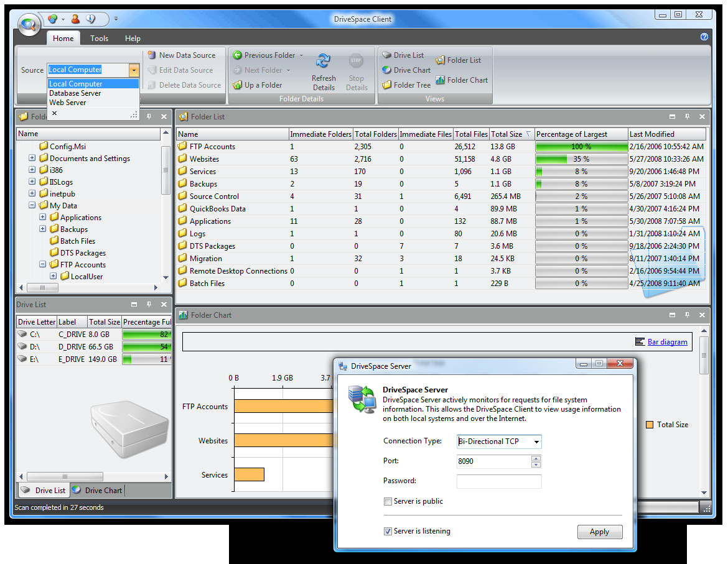Open the Folder Chart view icon
728x564 pixels.
pyautogui.click(x=440, y=80)
